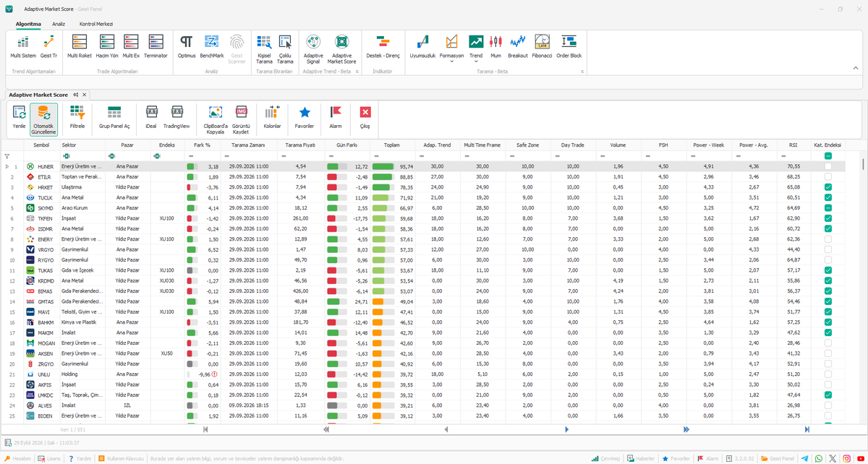Uncheck the Kat. Endeksi box for HRKET

coord(827,187)
